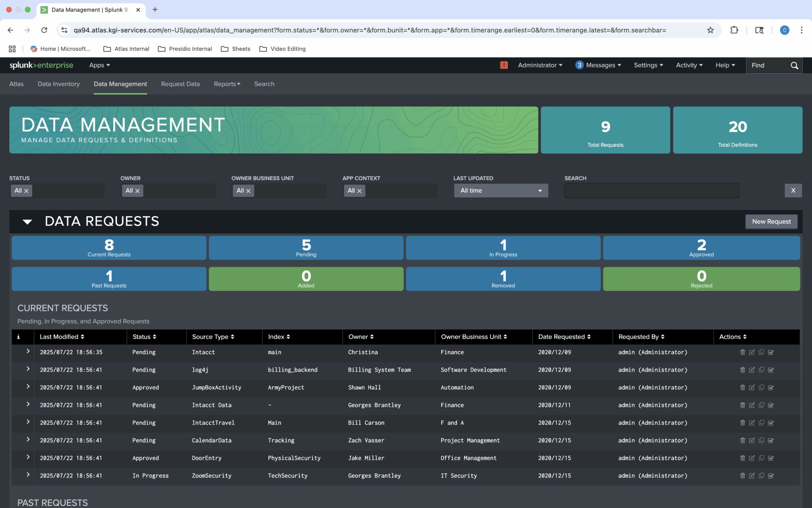Click the browser bookmark star icon
The height and width of the screenshot is (508, 812).
point(709,30)
